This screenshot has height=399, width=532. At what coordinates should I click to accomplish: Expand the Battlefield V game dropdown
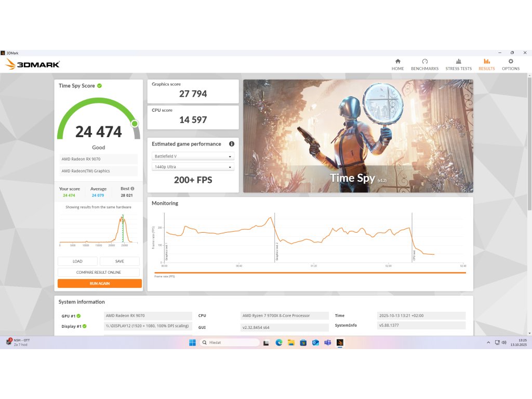pos(193,156)
